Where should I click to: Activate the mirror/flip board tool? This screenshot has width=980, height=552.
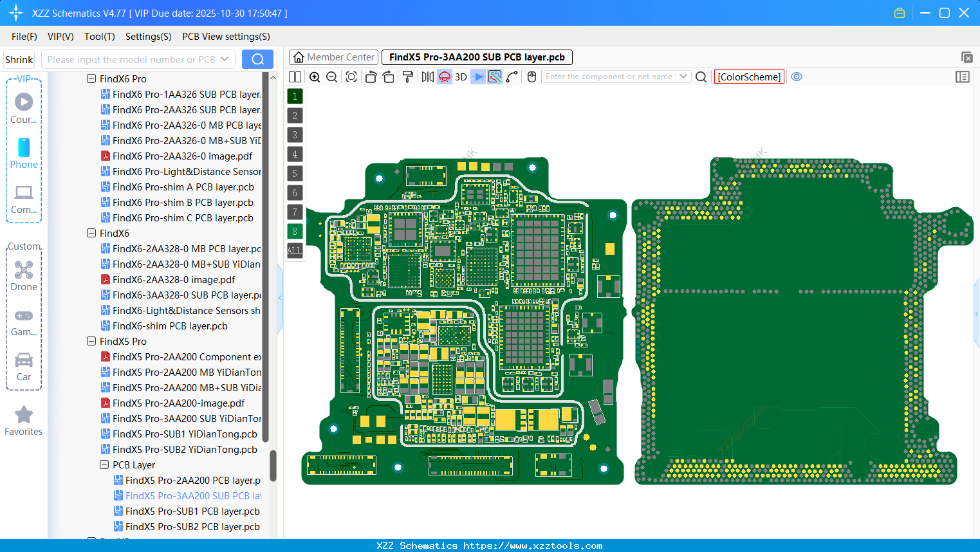(428, 77)
